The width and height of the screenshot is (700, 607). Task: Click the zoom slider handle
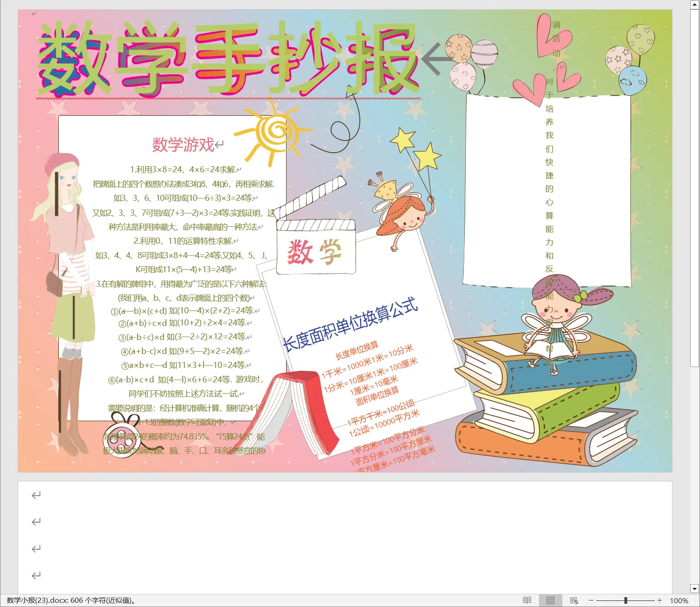[x=625, y=600]
